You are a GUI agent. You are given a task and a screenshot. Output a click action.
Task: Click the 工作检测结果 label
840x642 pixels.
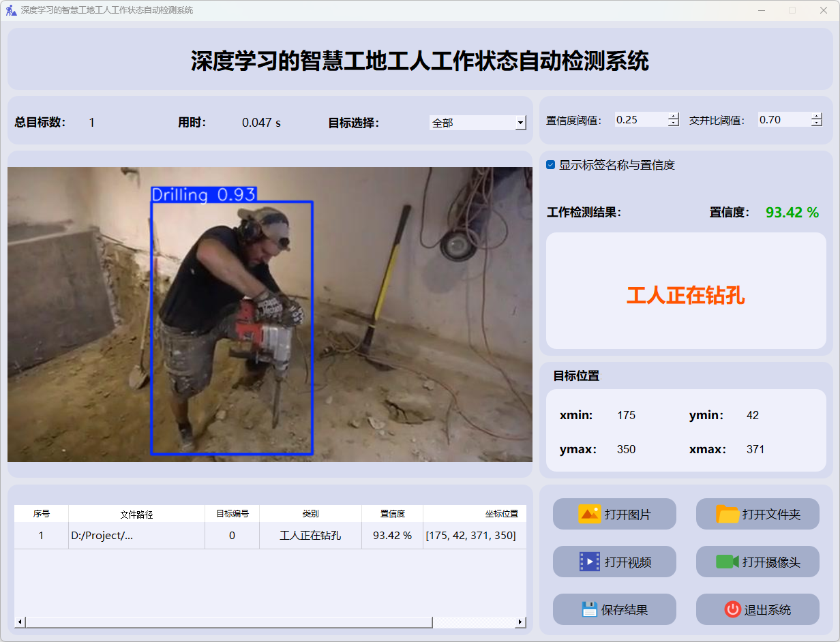coord(584,213)
